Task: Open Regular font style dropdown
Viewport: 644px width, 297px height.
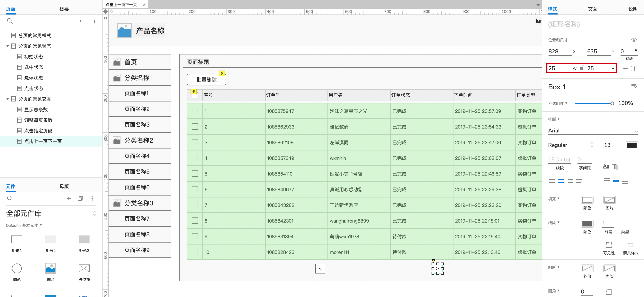Action: (570, 145)
